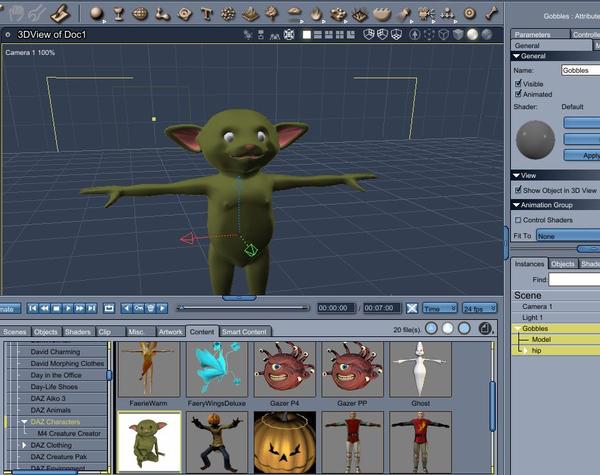
Task: Select Camera 1 in Scene list
Action: (537, 307)
